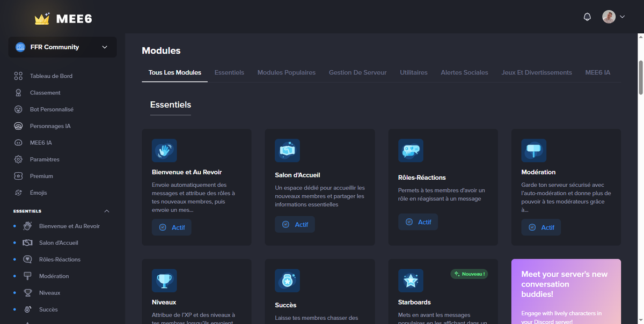
Task: Click the Niveaux trophy sidebar icon
Action: pos(27,293)
